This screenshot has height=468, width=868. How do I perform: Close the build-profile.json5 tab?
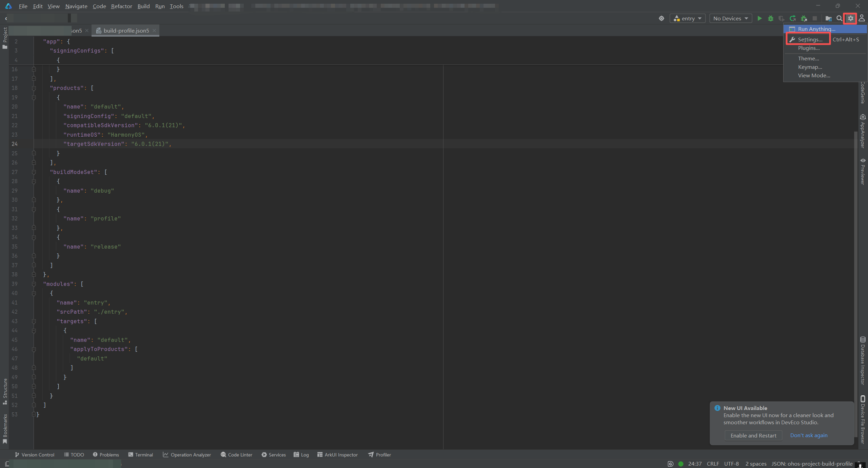click(154, 31)
